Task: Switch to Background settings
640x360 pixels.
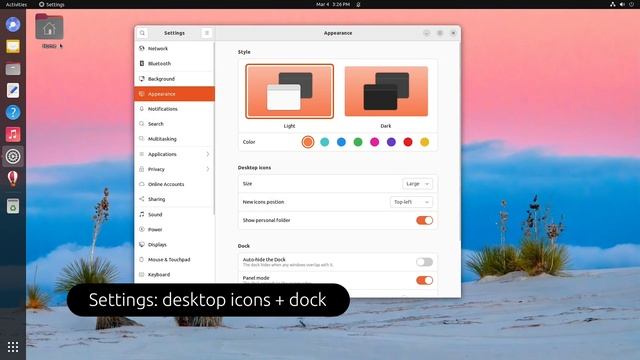Action: [x=174, y=78]
